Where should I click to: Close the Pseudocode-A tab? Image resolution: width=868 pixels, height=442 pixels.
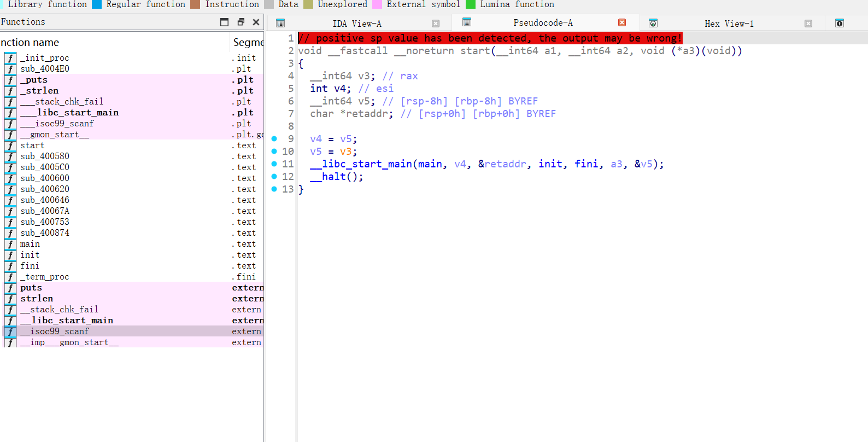622,22
